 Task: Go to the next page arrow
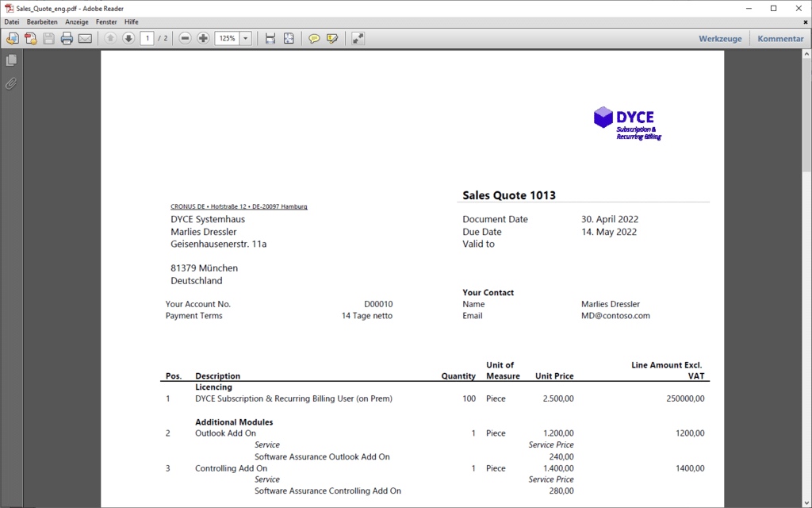point(128,38)
